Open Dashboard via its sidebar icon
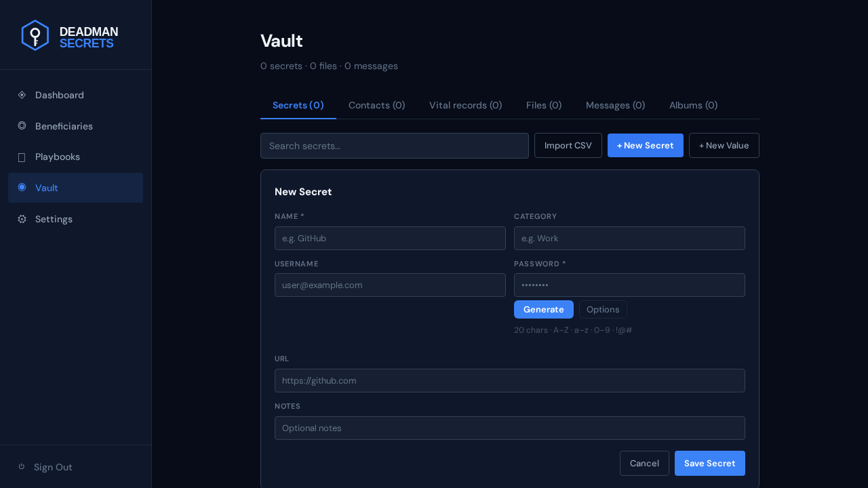868x488 pixels. pos(22,95)
